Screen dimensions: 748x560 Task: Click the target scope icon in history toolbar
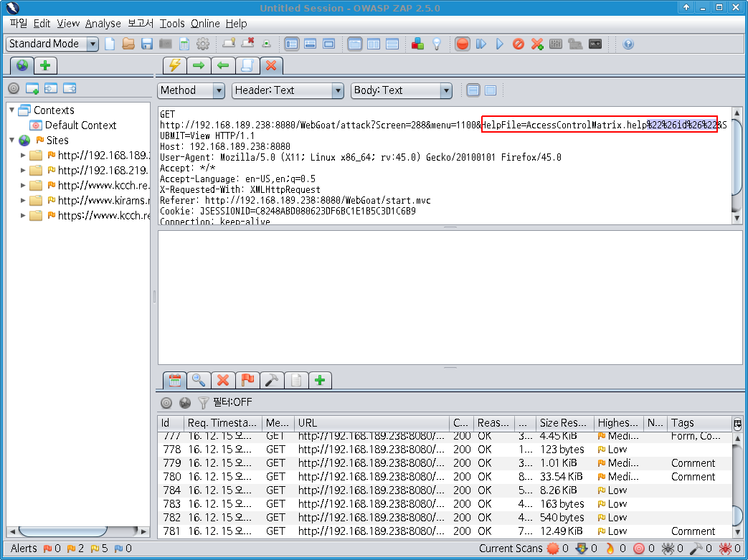[166, 402]
